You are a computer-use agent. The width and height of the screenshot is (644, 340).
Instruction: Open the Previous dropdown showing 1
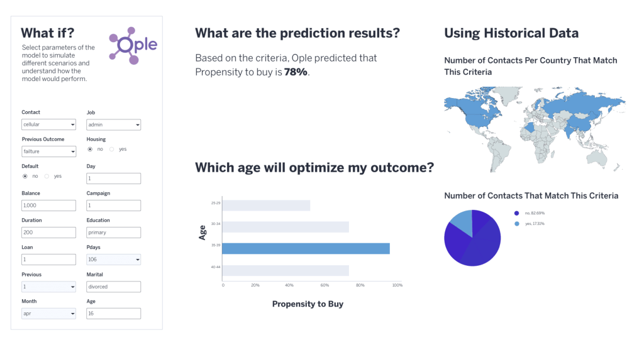tap(48, 287)
